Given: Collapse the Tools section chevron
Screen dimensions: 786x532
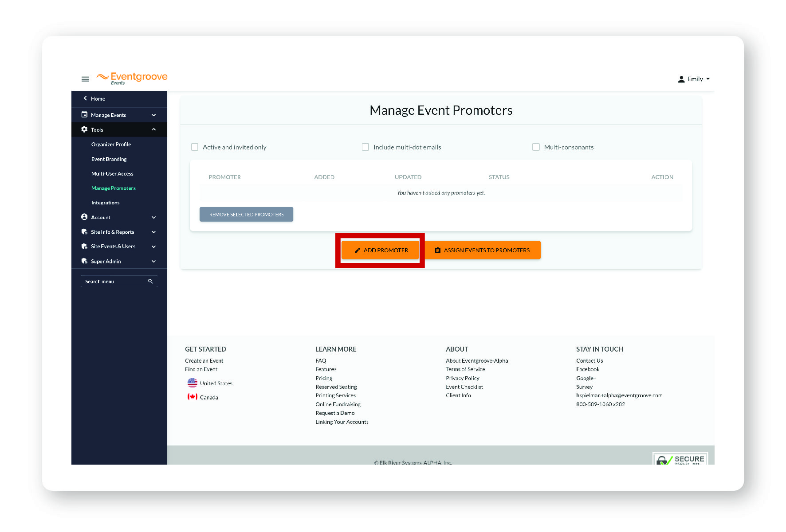Looking at the screenshot, I should click(x=154, y=129).
